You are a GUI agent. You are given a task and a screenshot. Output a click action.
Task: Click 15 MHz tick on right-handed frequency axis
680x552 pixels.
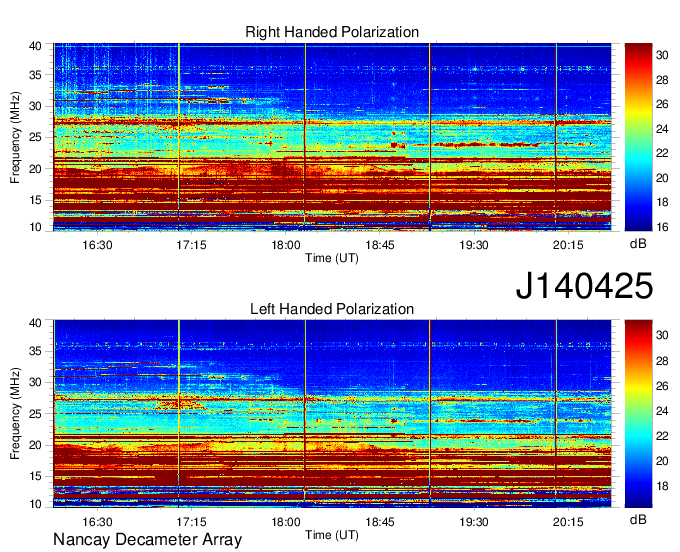[x=35, y=200]
